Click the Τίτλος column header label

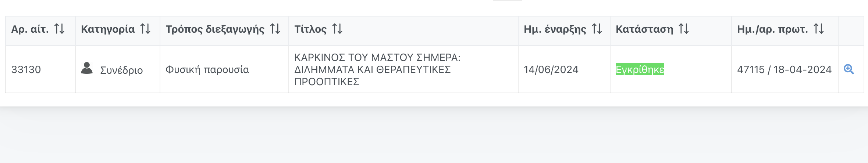click(310, 29)
